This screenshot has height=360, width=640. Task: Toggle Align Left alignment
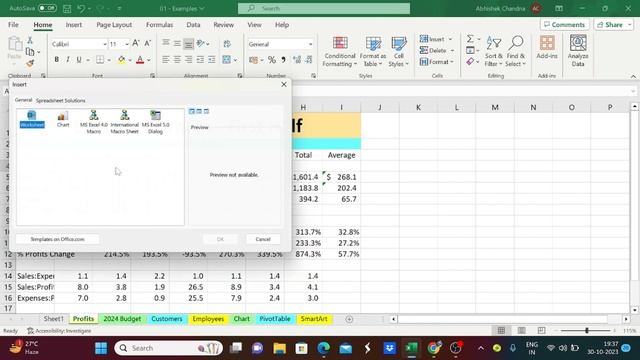pos(165,60)
